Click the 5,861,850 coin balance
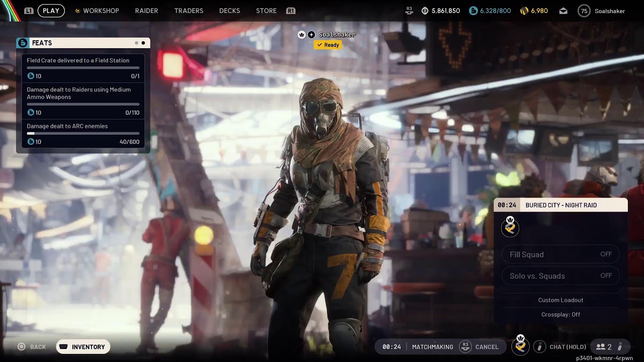Screen dimensions: 644x362 (446, 11)
